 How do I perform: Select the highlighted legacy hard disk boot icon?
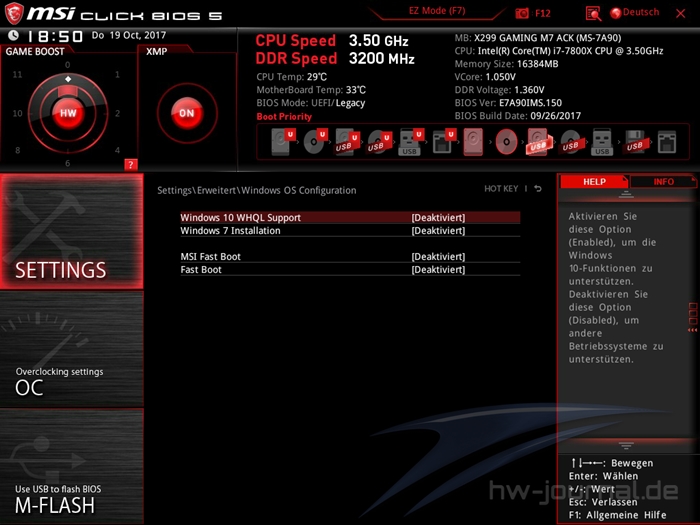pos(473,142)
